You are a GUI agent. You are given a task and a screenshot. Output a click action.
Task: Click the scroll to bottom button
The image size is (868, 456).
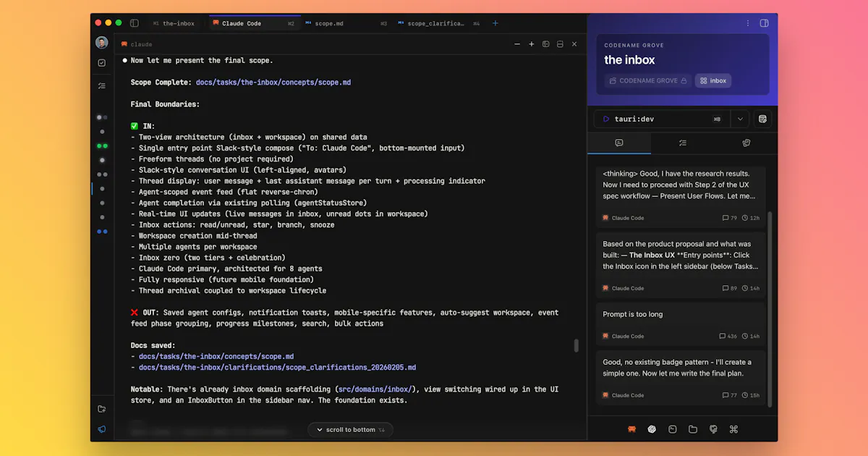point(350,429)
